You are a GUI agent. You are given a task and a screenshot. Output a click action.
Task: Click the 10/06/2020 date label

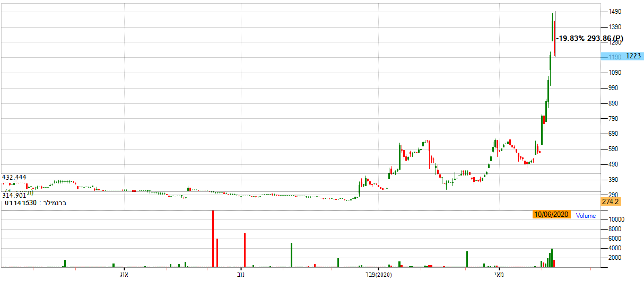coord(551,215)
